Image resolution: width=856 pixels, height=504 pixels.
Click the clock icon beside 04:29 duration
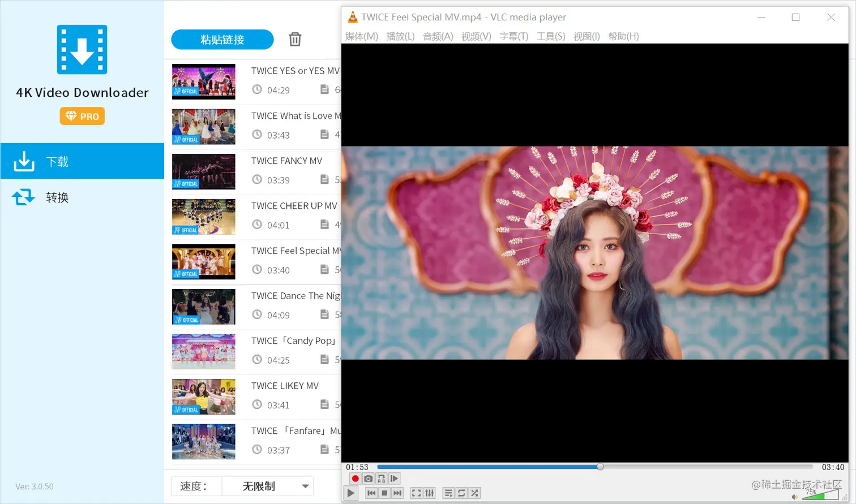pos(257,89)
